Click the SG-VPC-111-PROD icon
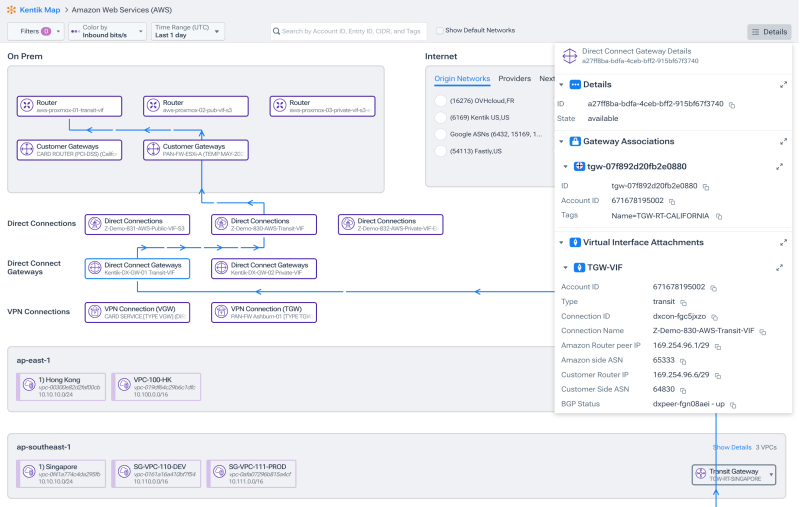 219,473
